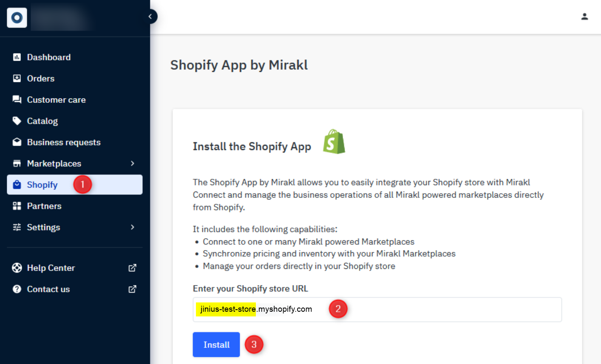601x364 pixels.
Task: Expand the Settings submenu chevron
Action: coord(132,227)
